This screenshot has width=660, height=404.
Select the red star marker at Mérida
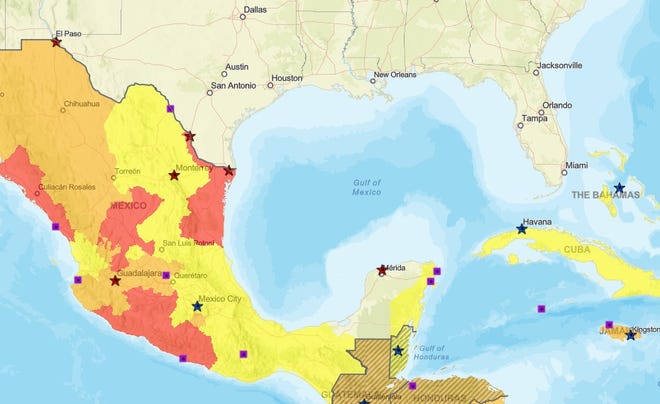[x=382, y=270]
